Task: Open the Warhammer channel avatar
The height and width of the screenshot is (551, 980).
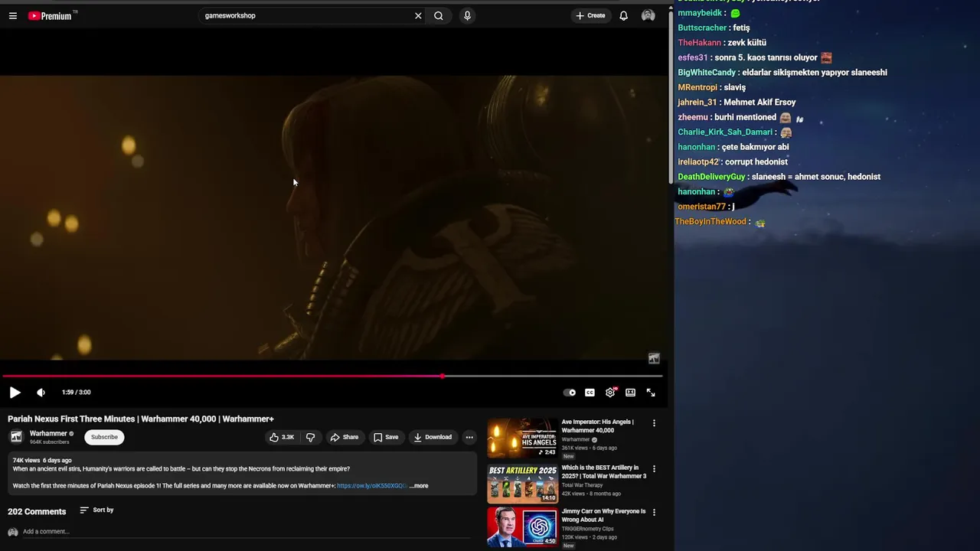Action: click(16, 437)
